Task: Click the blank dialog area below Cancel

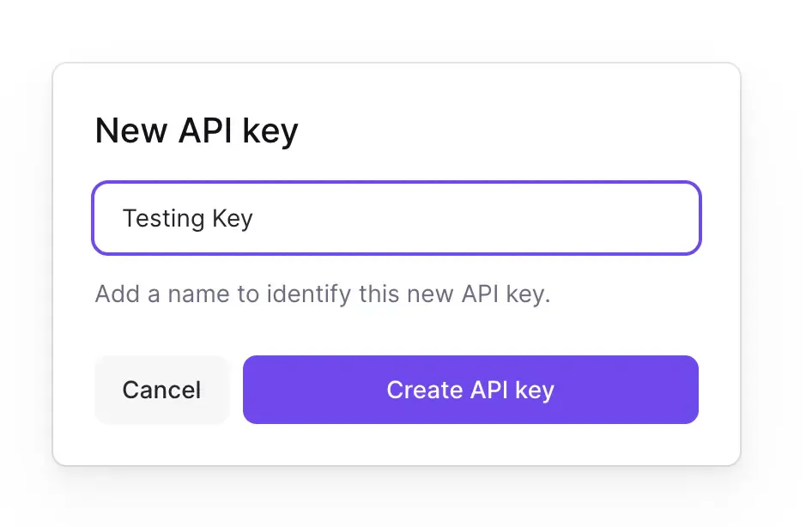Action: pos(161,445)
